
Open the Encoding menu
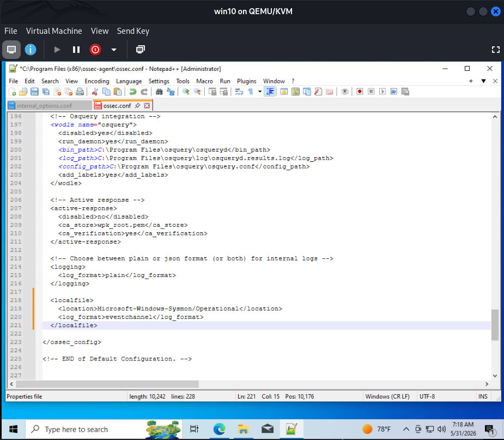(x=97, y=81)
